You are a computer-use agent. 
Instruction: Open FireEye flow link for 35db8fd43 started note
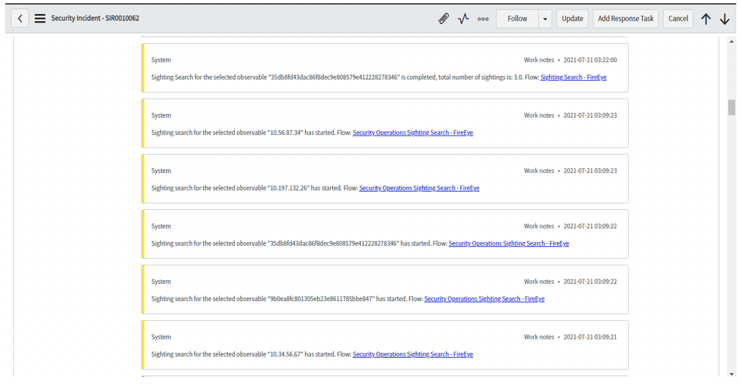(x=508, y=243)
